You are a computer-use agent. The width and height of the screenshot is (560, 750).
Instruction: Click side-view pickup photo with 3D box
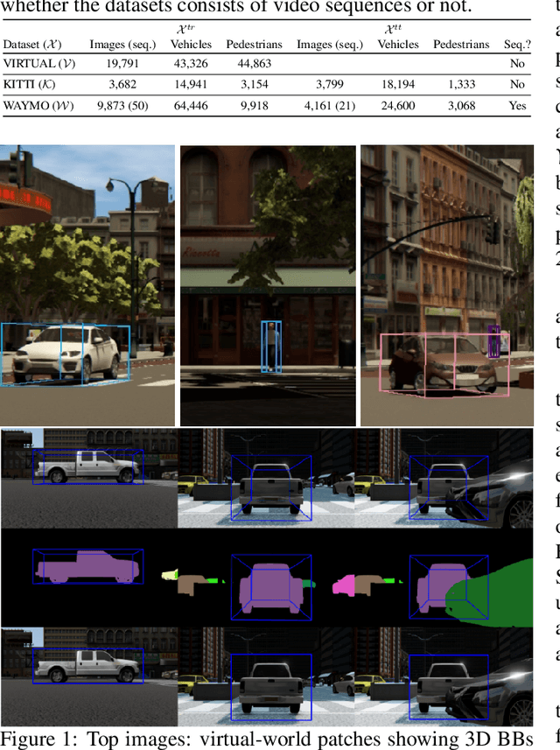coord(89,478)
